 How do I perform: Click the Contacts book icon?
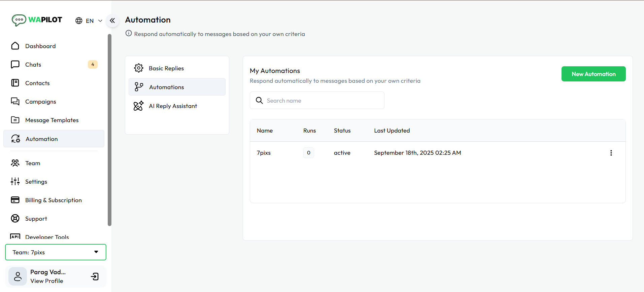pos(15,83)
